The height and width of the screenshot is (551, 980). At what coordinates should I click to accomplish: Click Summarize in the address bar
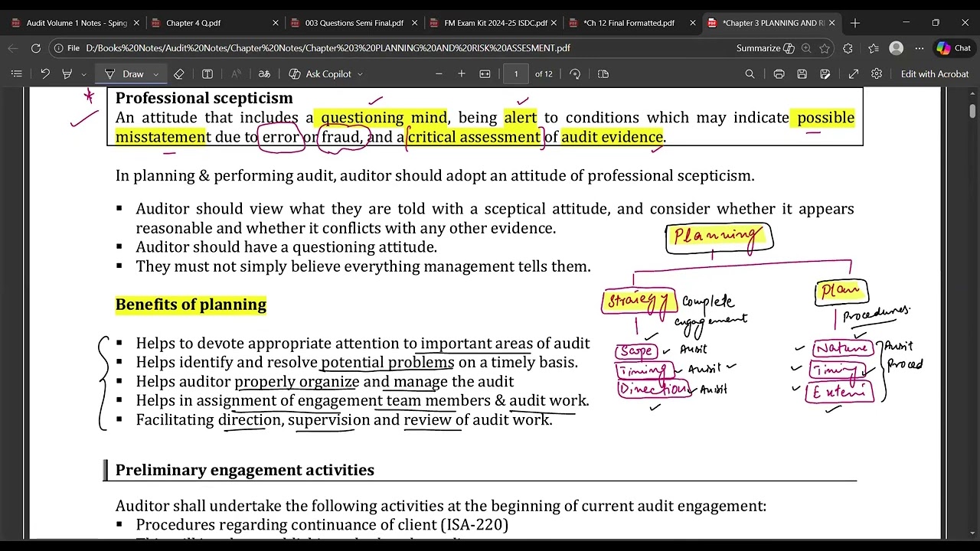point(765,48)
